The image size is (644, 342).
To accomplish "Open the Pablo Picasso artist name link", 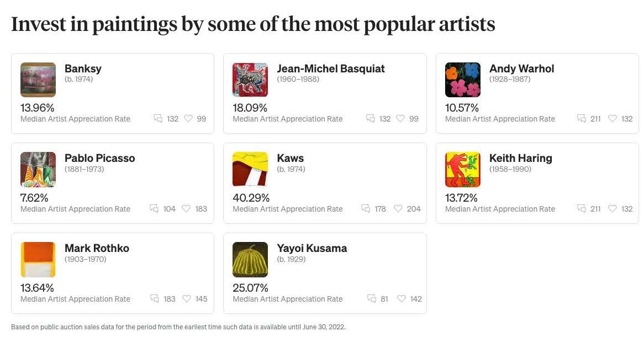I will 99,158.
